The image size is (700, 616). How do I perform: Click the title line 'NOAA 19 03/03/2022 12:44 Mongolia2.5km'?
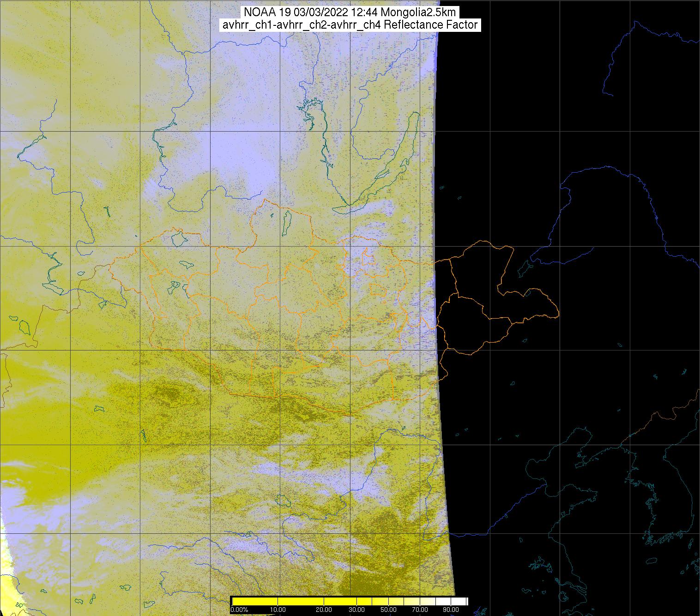click(x=350, y=12)
